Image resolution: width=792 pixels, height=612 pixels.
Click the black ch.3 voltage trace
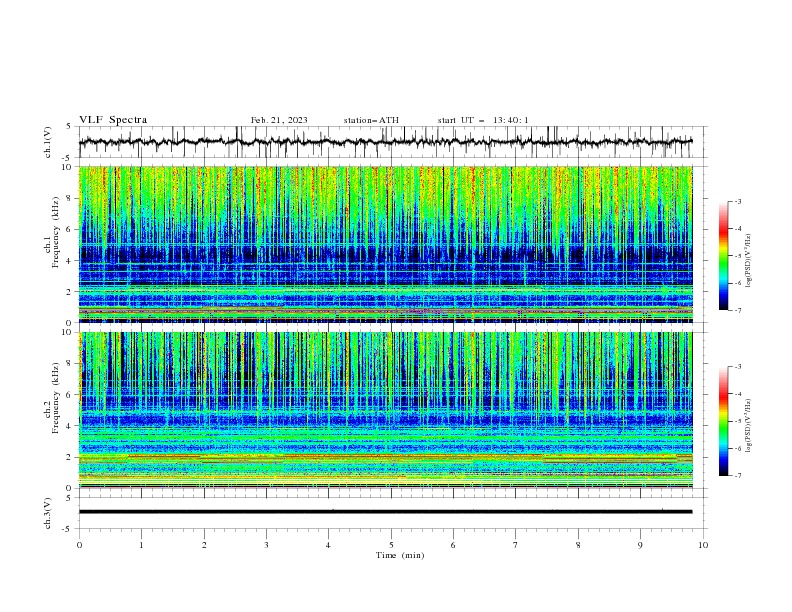click(x=385, y=512)
